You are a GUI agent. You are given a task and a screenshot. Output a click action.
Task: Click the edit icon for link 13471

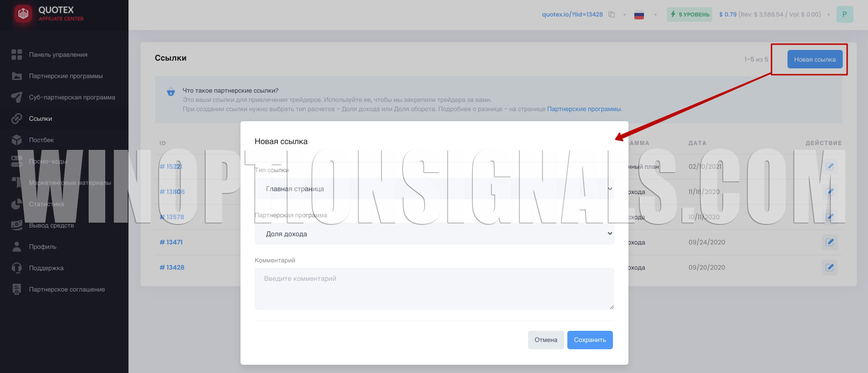point(830,242)
